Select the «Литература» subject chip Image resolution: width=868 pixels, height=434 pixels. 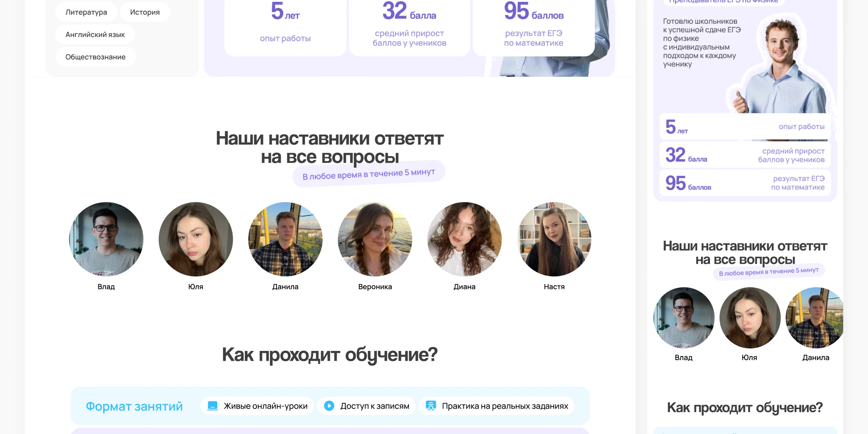pos(86,12)
